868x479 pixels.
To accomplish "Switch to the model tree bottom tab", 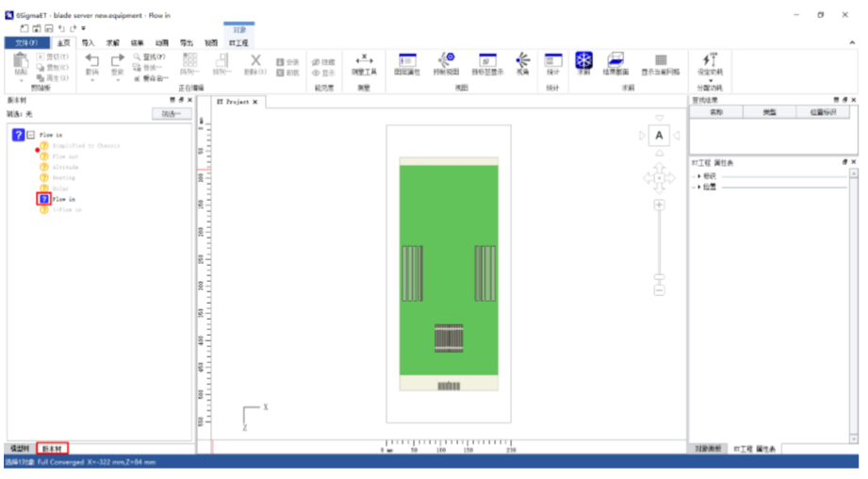I will (x=19, y=448).
